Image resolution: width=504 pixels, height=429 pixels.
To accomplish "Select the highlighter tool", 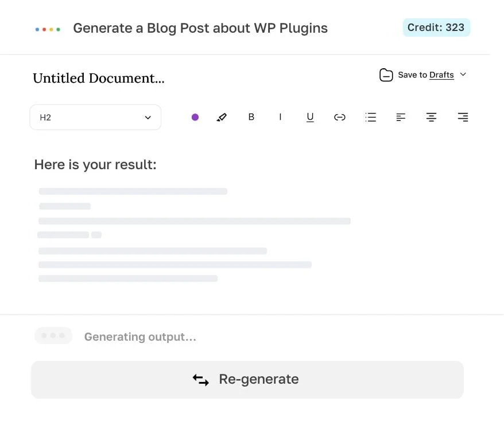I will [222, 117].
